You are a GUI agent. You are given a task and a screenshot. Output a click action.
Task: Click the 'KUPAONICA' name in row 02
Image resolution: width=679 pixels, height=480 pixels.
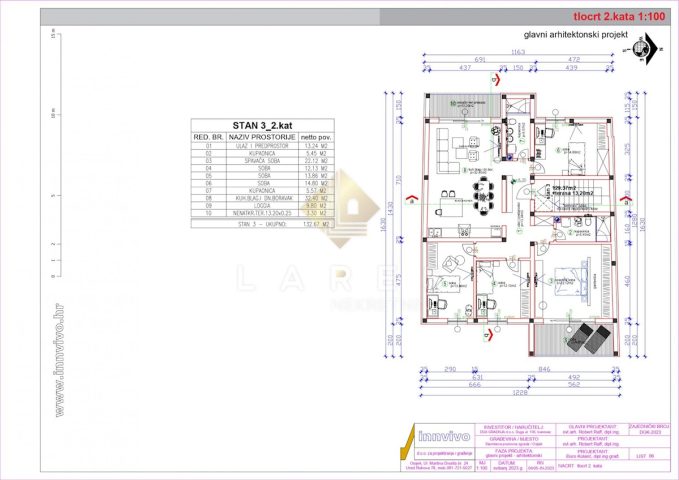click(x=262, y=153)
